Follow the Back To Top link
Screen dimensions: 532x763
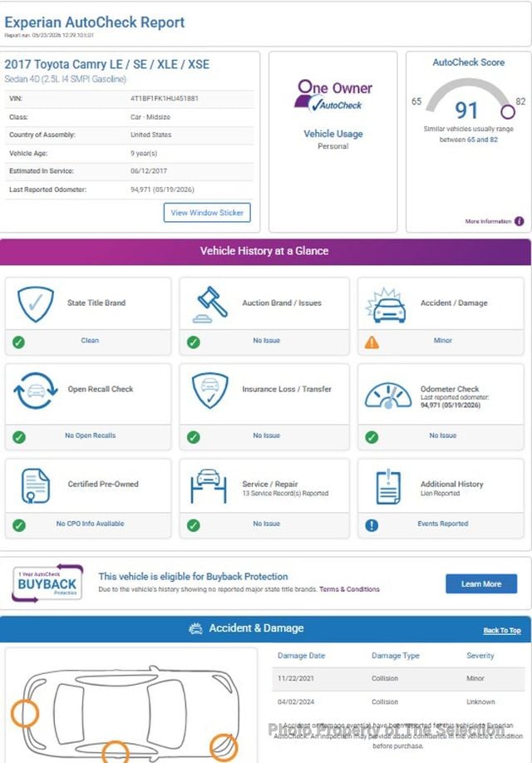coord(502,630)
